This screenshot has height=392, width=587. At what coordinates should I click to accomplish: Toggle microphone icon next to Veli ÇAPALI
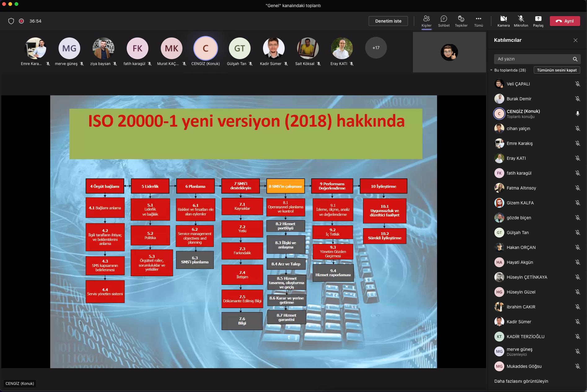coord(577,84)
